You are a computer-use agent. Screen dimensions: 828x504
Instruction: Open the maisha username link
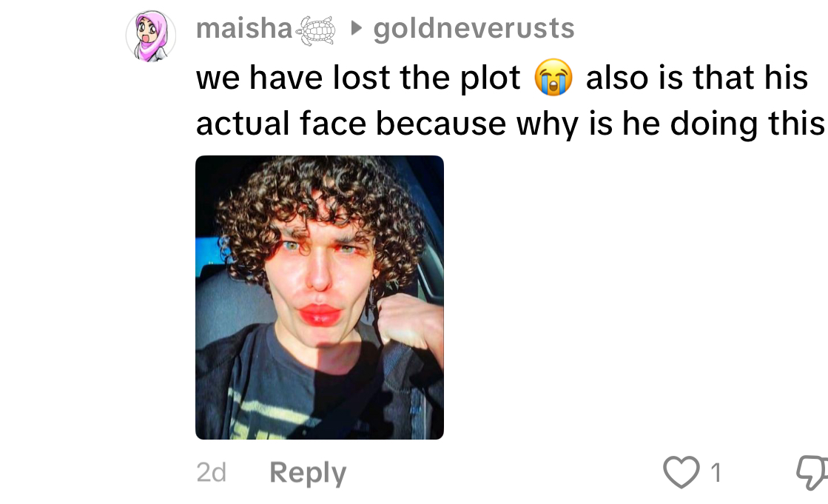point(244,28)
